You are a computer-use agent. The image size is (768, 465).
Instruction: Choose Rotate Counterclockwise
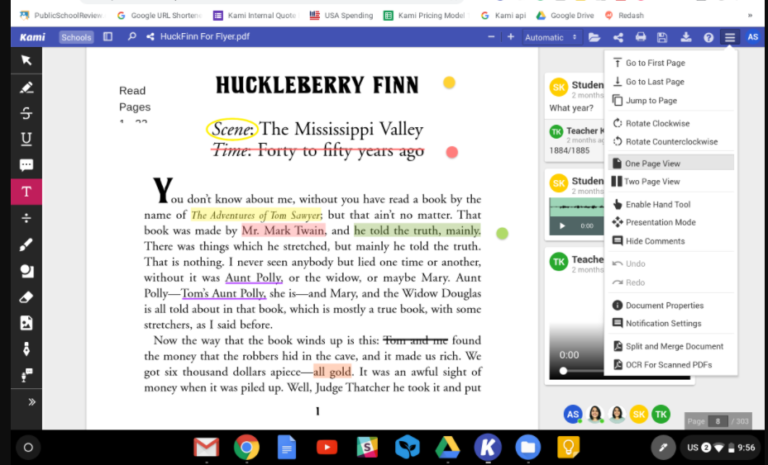click(671, 142)
